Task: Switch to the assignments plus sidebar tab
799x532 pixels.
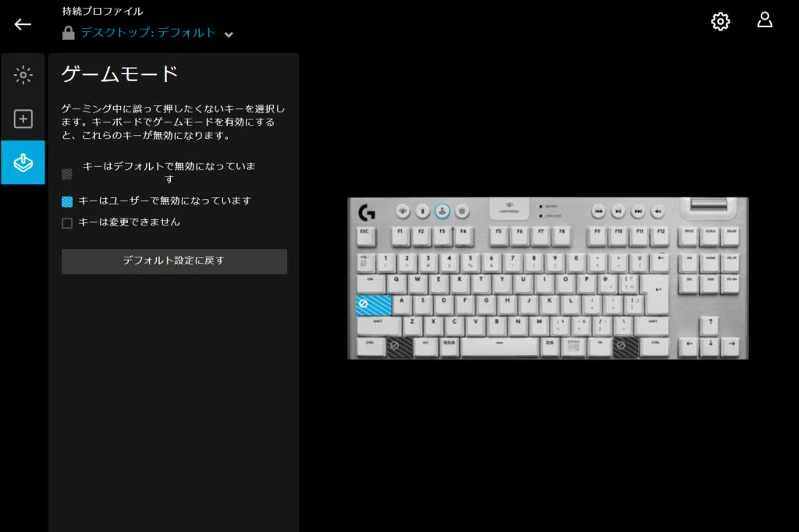Action: click(23, 119)
